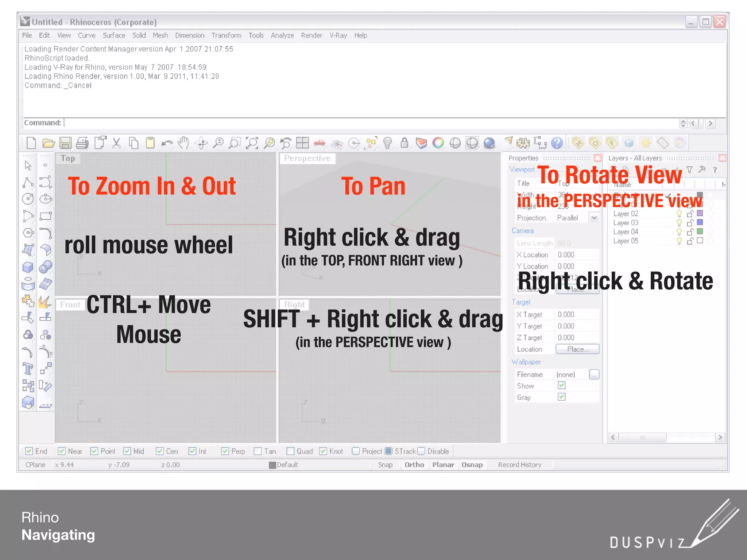Toggle Layer 04 lock icon
Viewport: 747px width, 560px height.
(690, 232)
